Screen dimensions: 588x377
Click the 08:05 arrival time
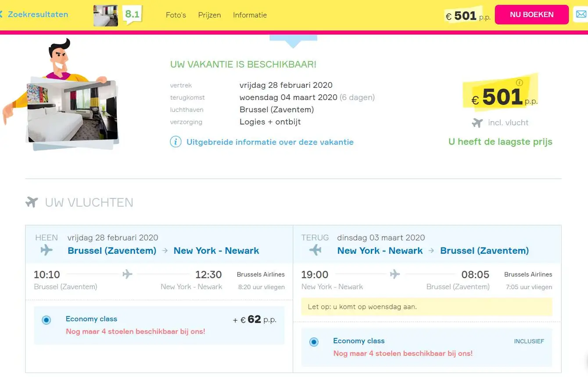[x=475, y=275]
